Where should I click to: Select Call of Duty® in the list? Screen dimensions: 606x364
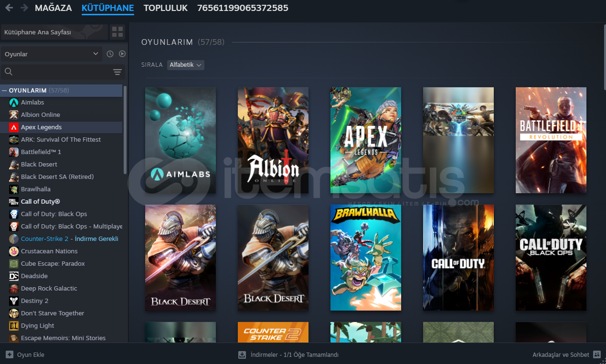tap(62, 202)
